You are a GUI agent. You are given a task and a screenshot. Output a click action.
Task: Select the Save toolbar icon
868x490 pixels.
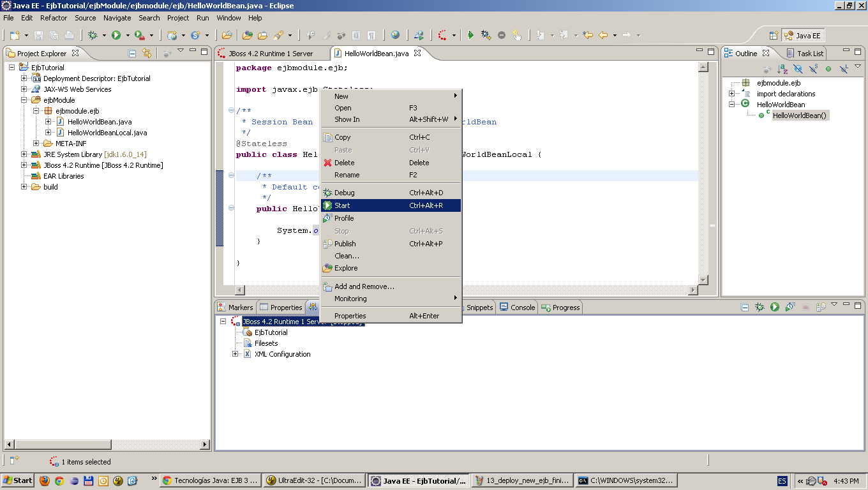pyautogui.click(x=39, y=35)
